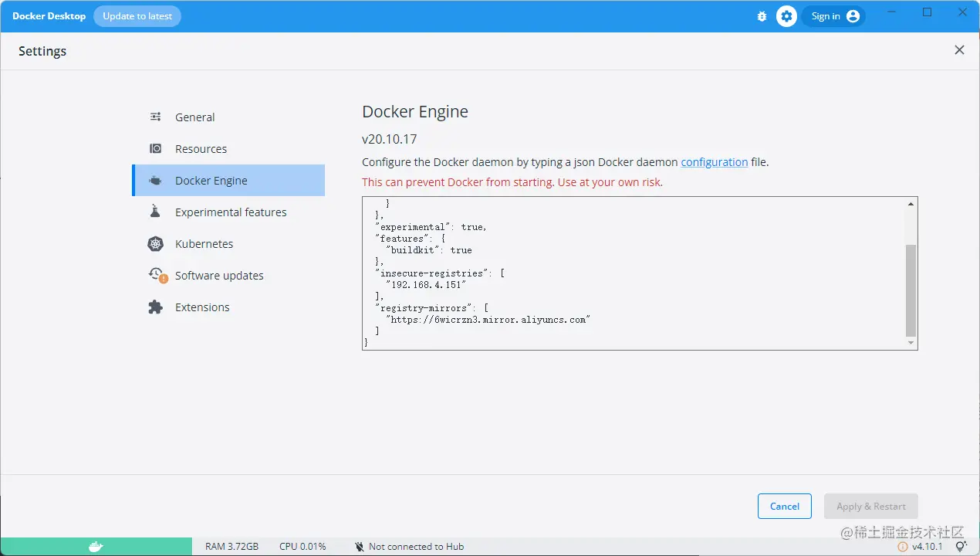Click the v4.10.1 version label
The width and height of the screenshot is (980, 556).
[x=927, y=547]
